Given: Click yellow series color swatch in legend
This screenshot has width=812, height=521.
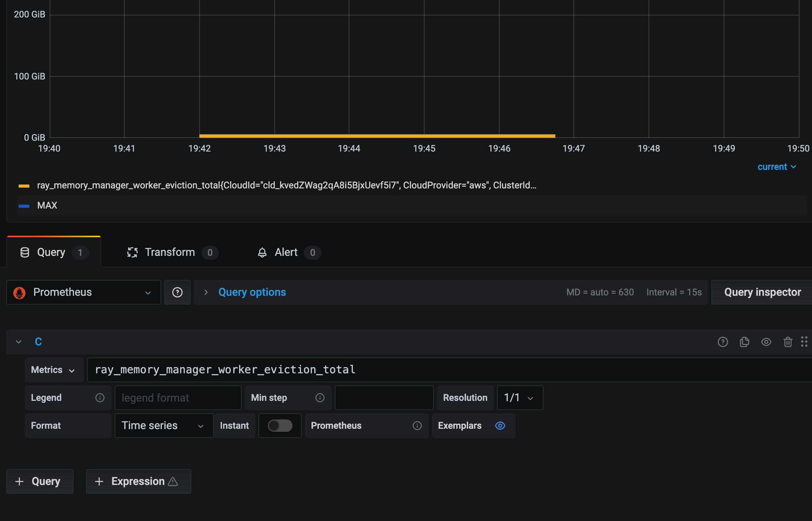Looking at the screenshot, I should click(24, 186).
